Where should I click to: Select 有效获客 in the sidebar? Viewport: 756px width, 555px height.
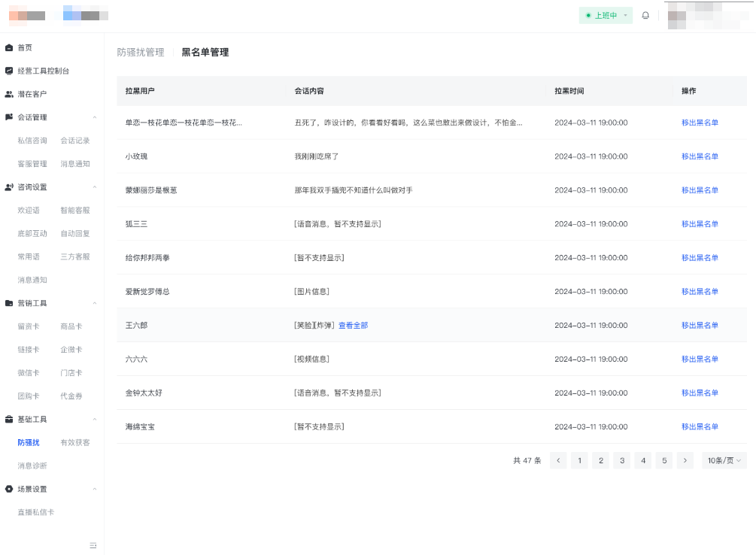[x=77, y=442]
